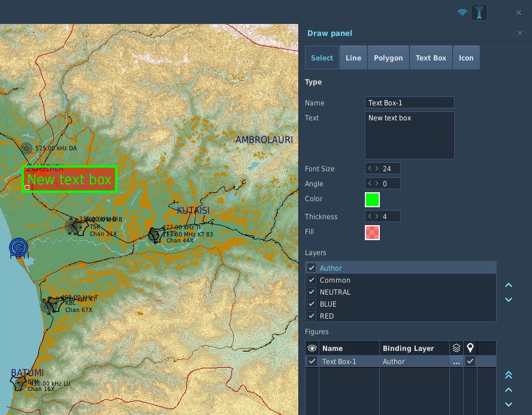
Task: Open the red Fill swatch
Action: (372, 232)
